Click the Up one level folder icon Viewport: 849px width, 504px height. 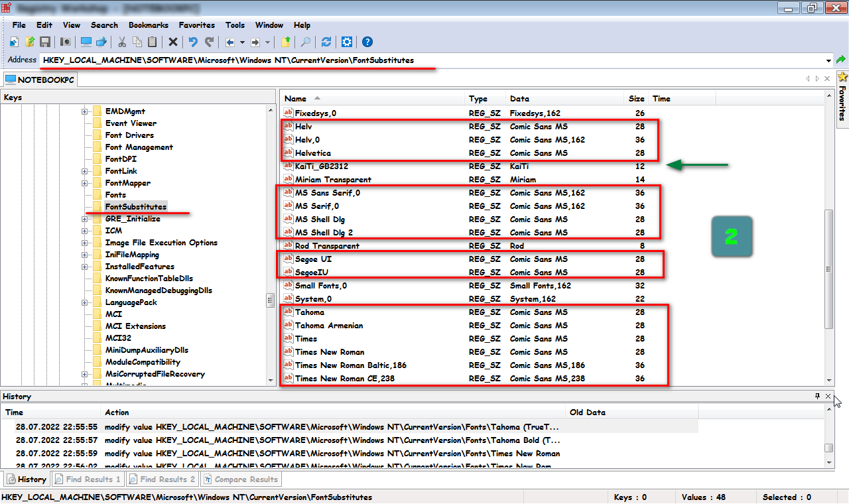pyautogui.click(x=285, y=42)
